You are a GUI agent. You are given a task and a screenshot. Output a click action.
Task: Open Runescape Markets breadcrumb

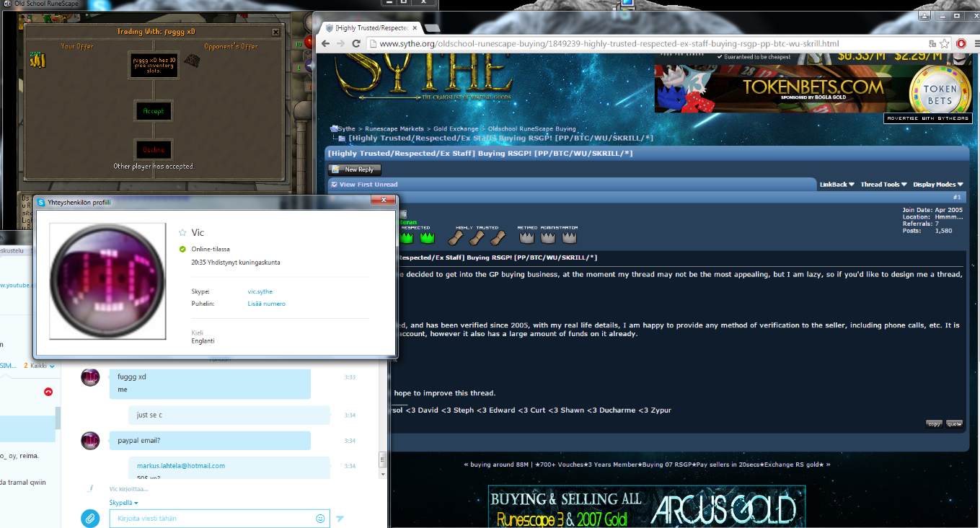(x=394, y=129)
